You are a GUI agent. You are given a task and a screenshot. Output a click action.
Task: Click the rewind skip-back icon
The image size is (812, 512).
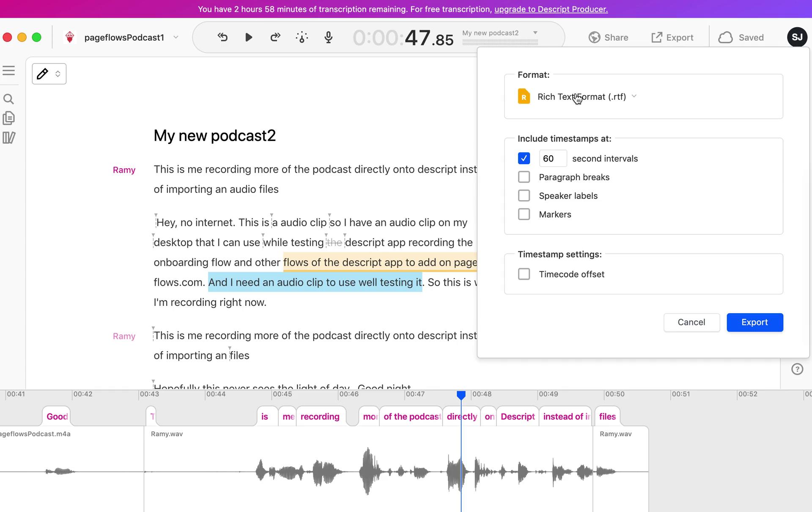click(x=223, y=37)
